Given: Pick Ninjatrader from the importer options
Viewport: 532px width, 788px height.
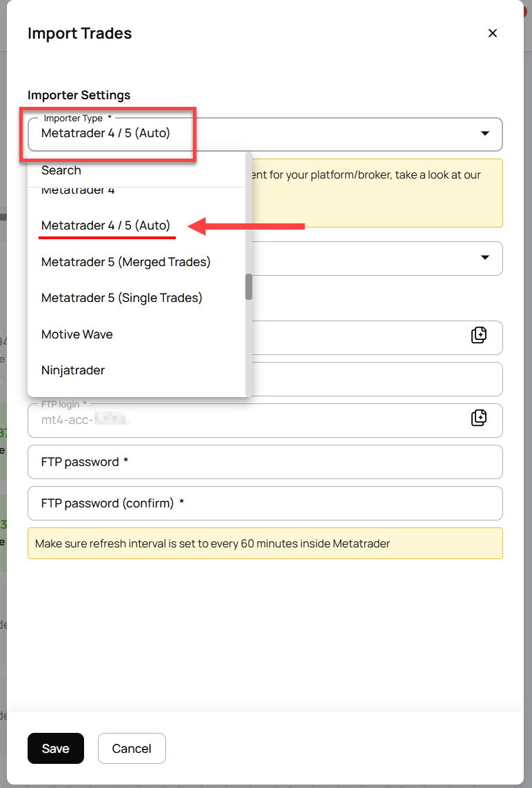Looking at the screenshot, I should pyautogui.click(x=72, y=370).
